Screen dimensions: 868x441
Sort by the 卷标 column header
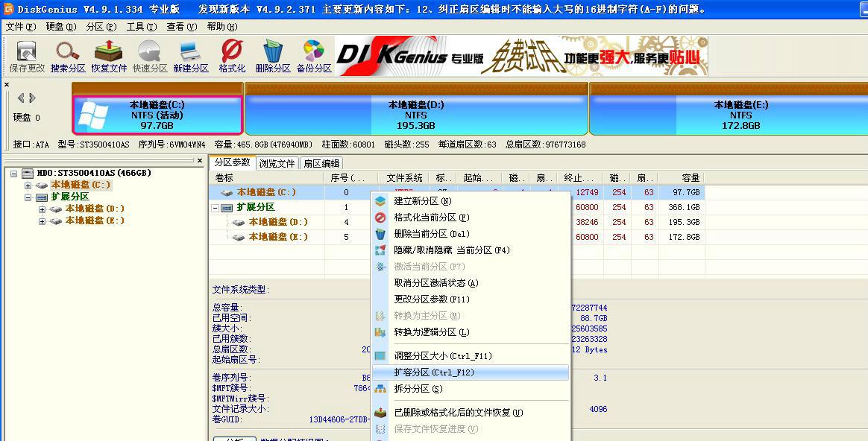(267, 177)
